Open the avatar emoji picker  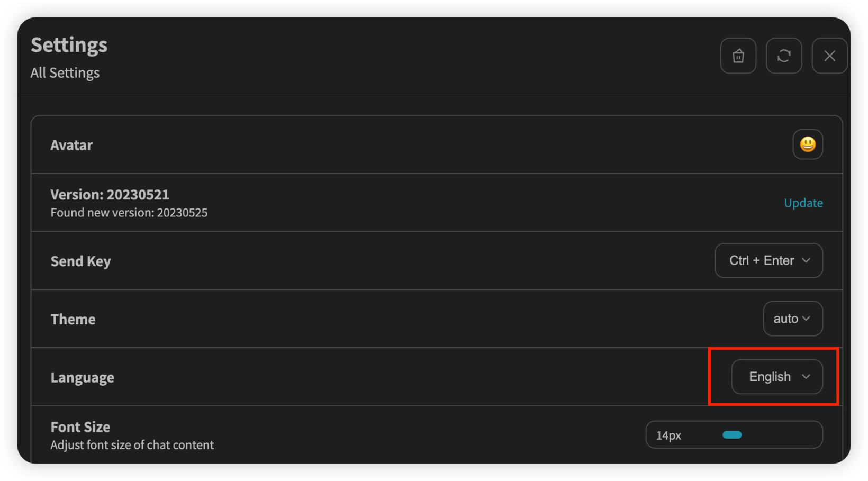(807, 144)
